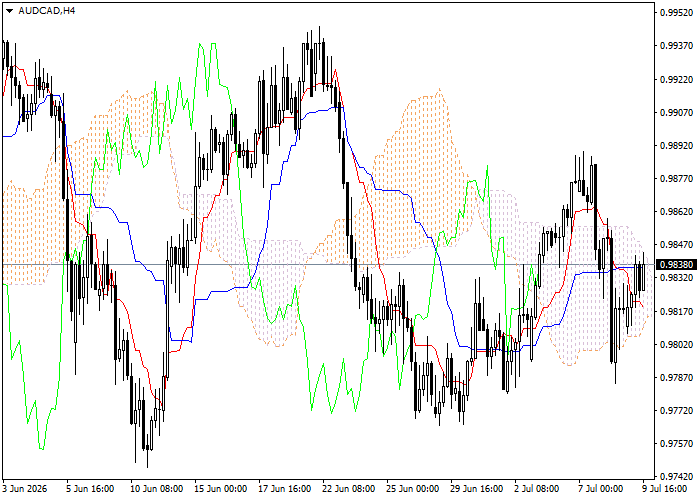Viewport: 700px width, 500px height.
Task: Click price level 0.98920 on the scale
Action: tap(676, 146)
